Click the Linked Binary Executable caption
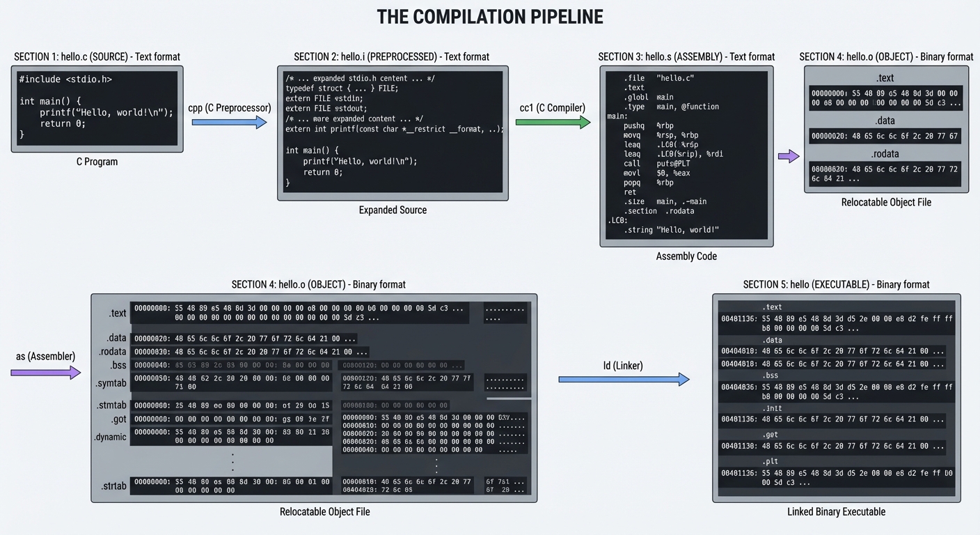Screen dimensions: 980x535 tap(836, 511)
